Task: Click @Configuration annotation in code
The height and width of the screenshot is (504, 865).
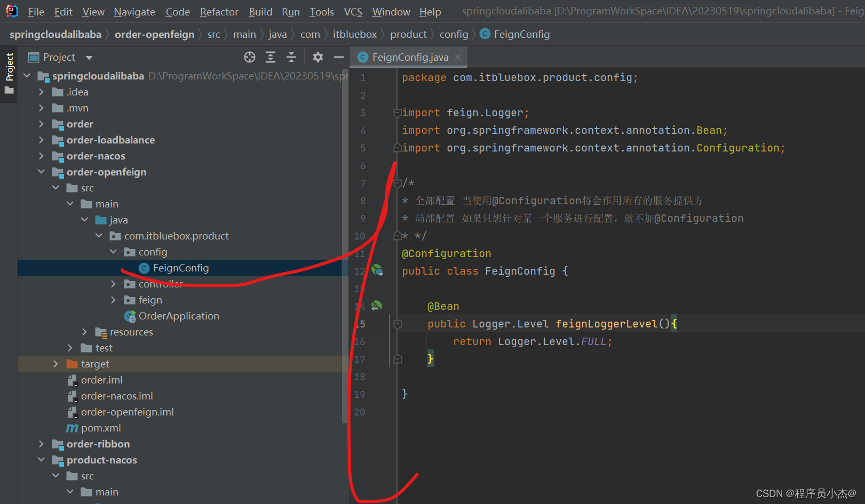Action: click(446, 253)
